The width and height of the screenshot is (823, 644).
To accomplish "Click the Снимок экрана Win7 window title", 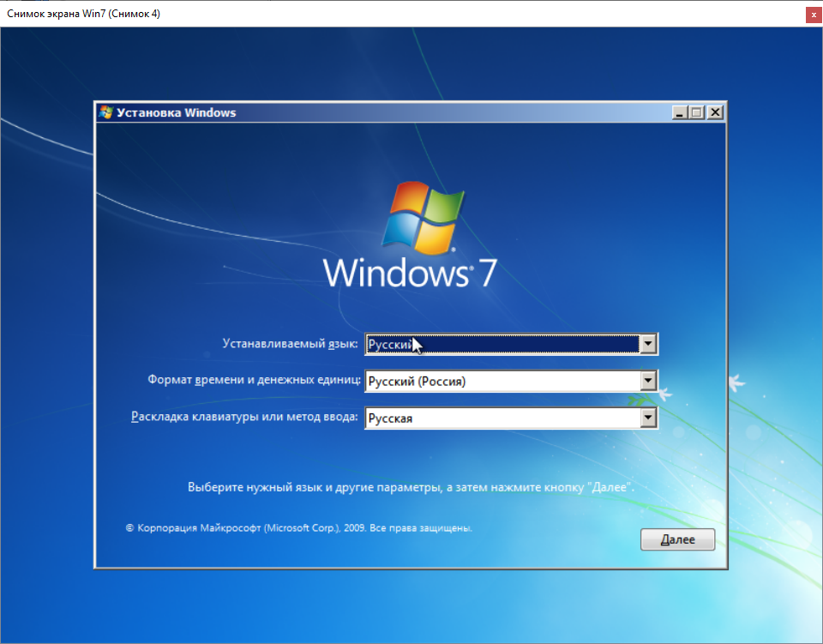I will 83,14.
